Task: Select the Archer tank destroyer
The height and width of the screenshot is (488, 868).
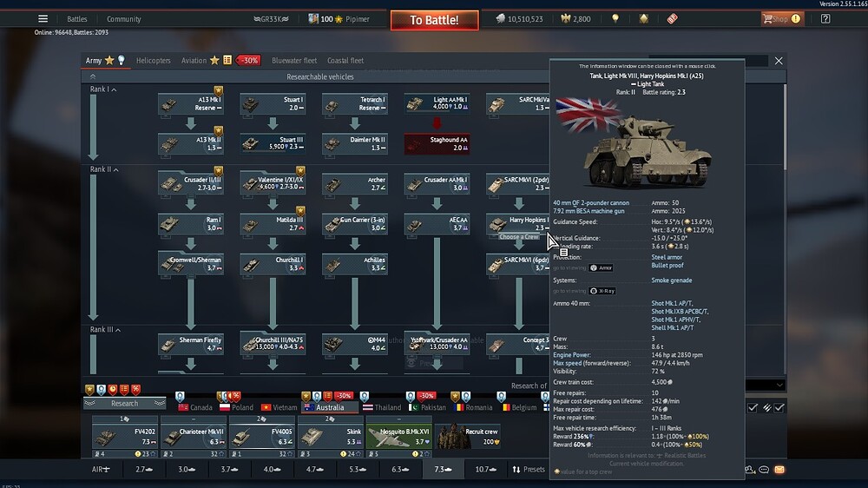Action: pos(355,183)
